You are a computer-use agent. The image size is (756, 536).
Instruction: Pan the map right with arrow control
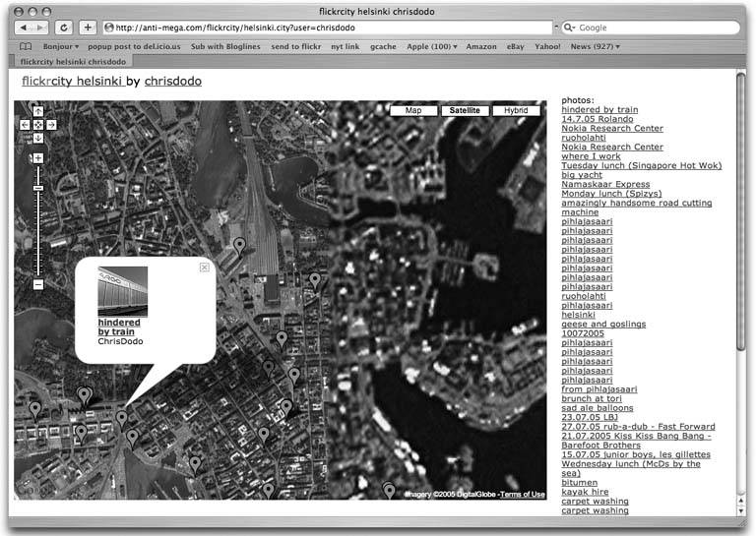tap(51, 125)
